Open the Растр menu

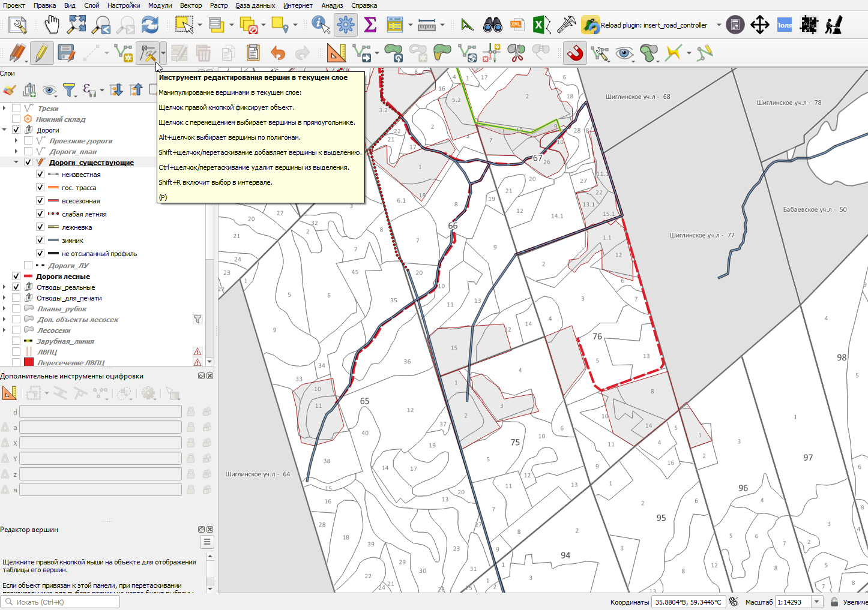(219, 5)
